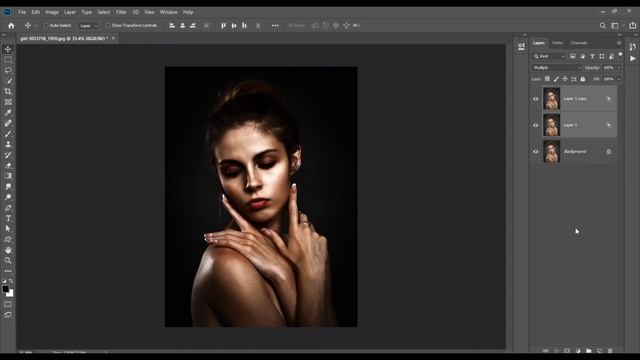Select the Gradient tool
640x360 pixels.
tap(8, 176)
